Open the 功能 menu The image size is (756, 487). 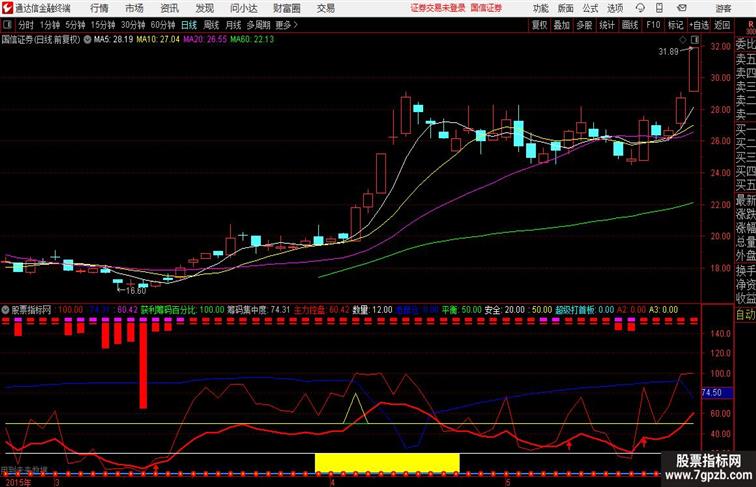point(540,8)
